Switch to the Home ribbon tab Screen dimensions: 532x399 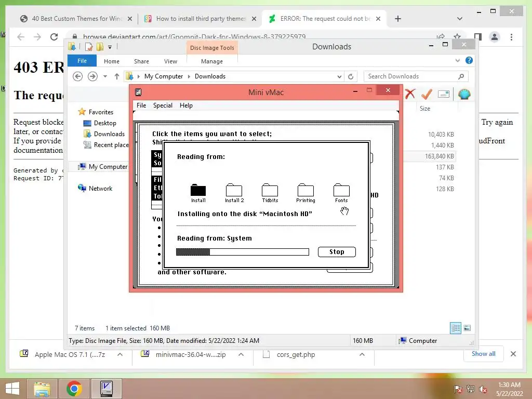112,61
